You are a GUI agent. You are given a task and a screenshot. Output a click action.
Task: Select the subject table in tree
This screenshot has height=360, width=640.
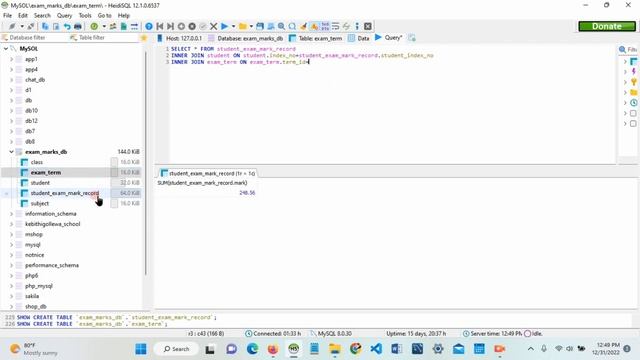click(40, 203)
